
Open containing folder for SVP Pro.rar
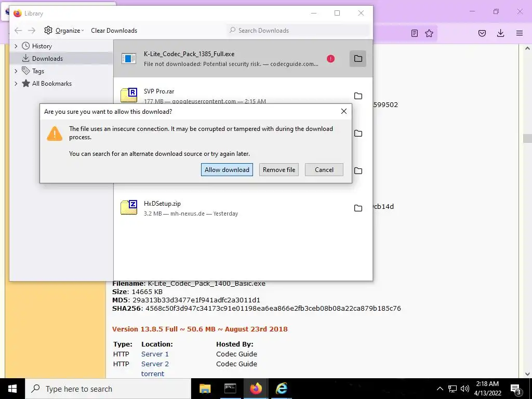(358, 96)
